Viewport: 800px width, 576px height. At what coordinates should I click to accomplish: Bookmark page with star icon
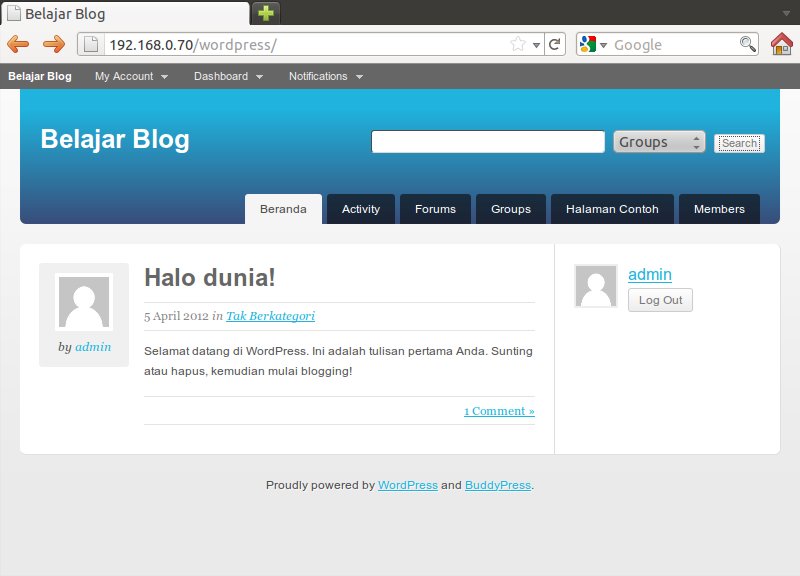coord(518,44)
